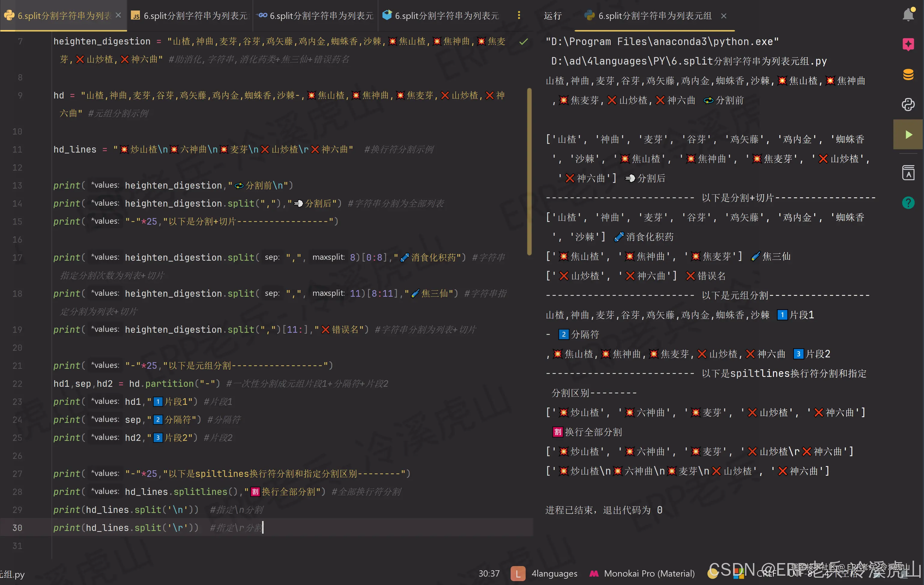The height and width of the screenshot is (585, 924).
Task: Show hidden tabs via three-dot menu
Action: click(519, 15)
